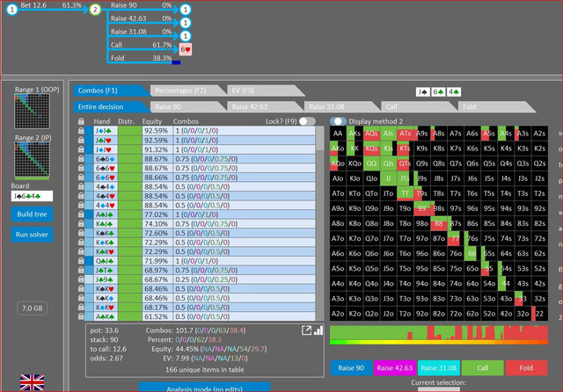Open the bar chart icon in summary box
The height and width of the screenshot is (392, 563).
tap(318, 330)
